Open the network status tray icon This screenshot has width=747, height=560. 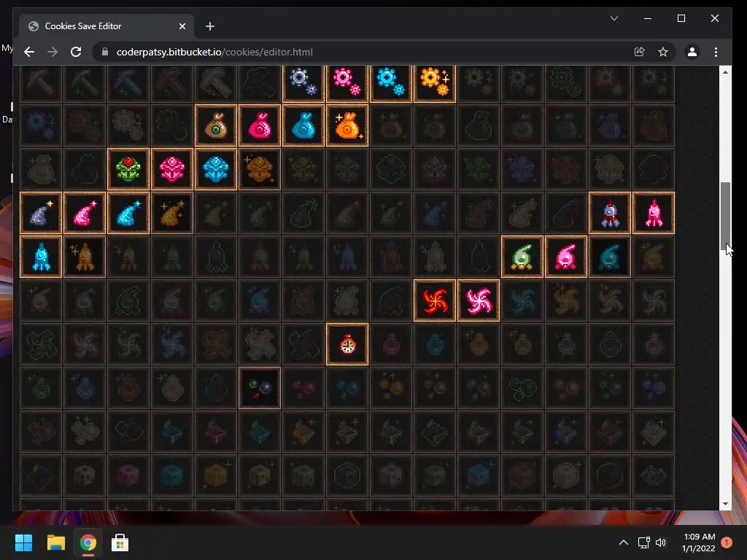pos(643,542)
